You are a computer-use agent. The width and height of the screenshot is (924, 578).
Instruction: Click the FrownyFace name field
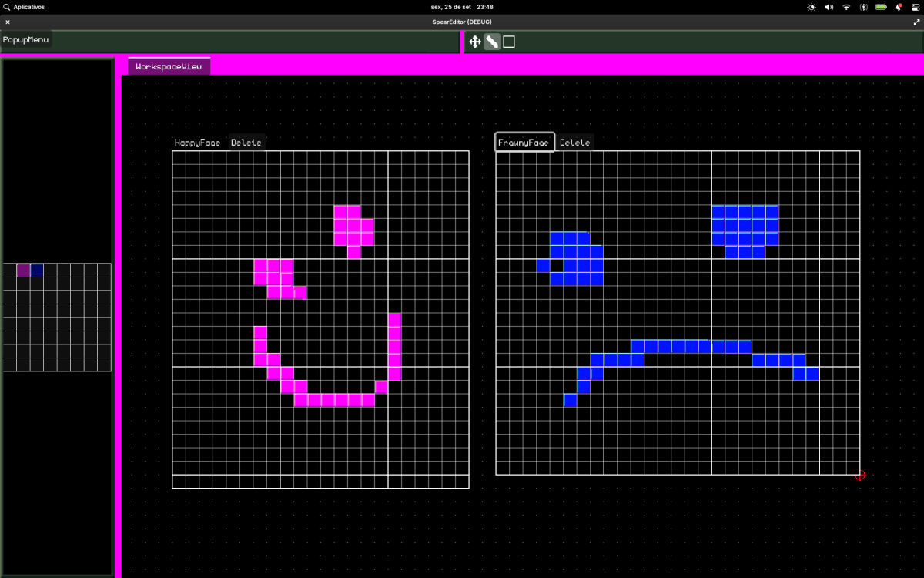click(x=524, y=143)
